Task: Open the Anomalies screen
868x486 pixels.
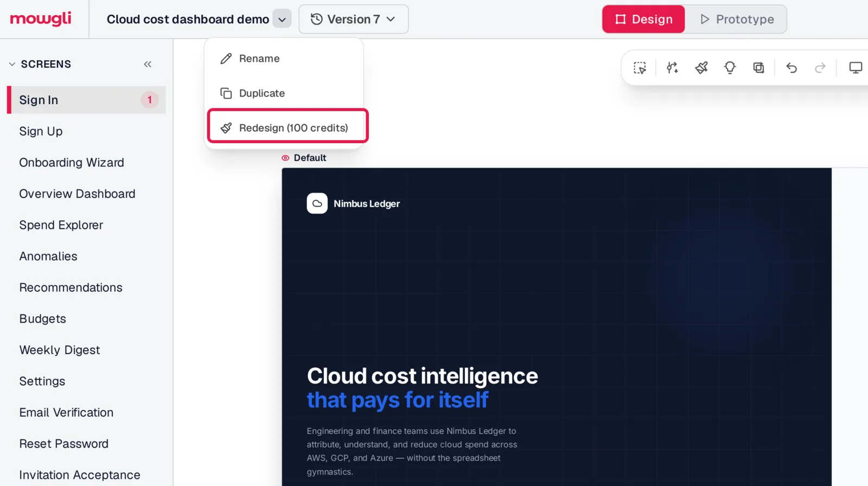Action: click(87, 256)
